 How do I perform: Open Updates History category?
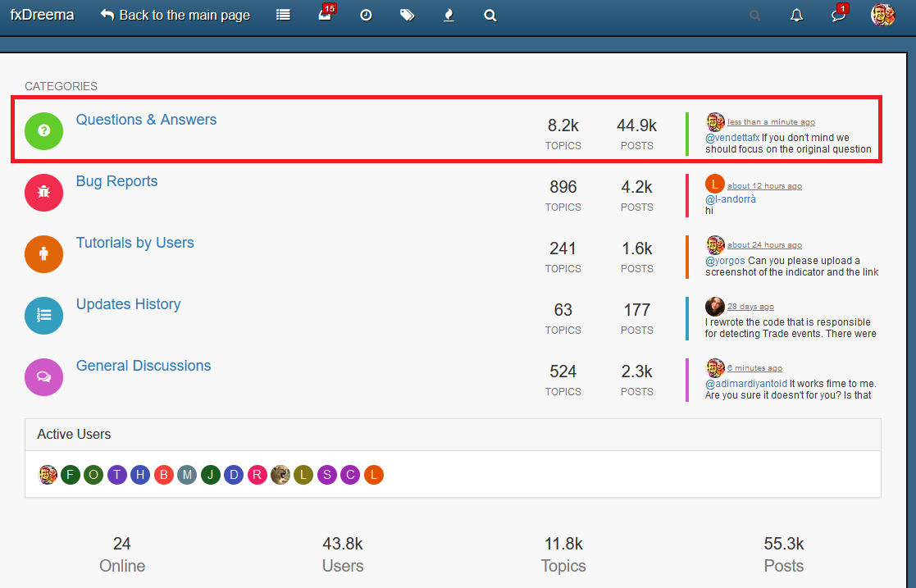tap(129, 304)
